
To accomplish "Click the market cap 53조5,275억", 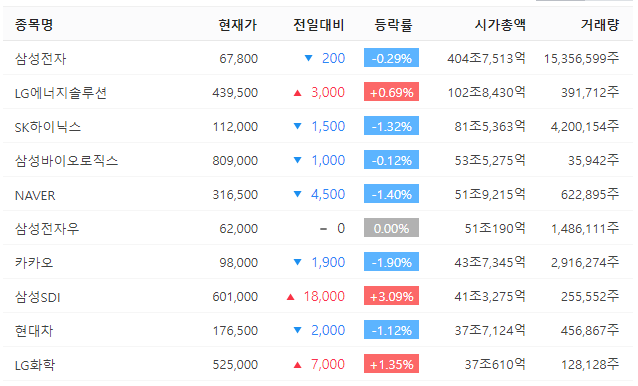I will (490, 161).
